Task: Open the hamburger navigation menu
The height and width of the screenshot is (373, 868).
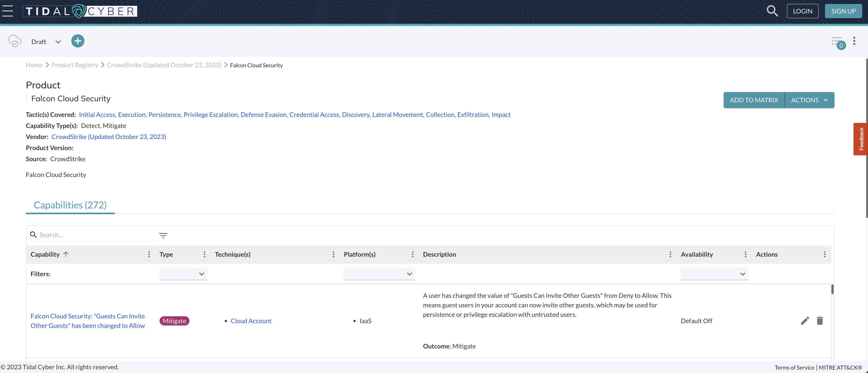Action: pyautogui.click(x=7, y=11)
